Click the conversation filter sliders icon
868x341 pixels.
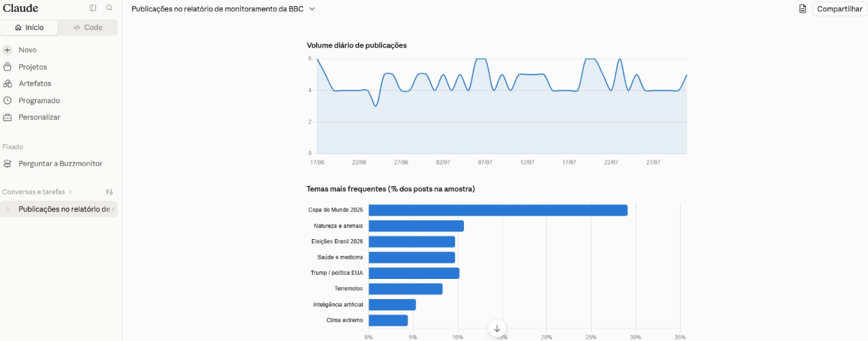click(x=109, y=192)
